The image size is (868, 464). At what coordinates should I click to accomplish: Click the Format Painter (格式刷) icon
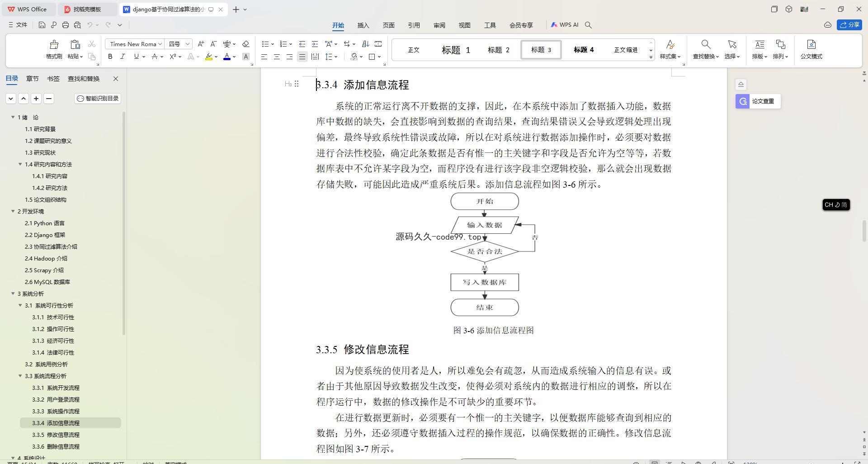point(54,44)
